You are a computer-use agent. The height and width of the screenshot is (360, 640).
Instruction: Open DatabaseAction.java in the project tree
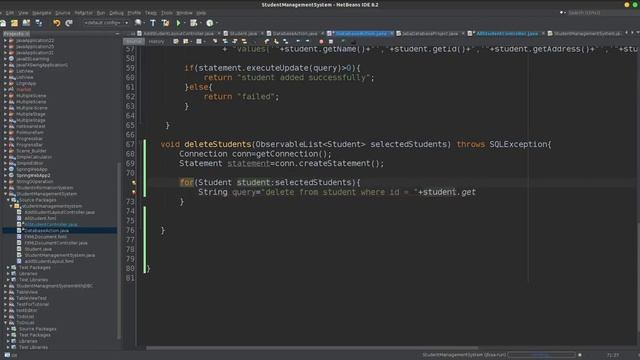[x=47, y=231]
